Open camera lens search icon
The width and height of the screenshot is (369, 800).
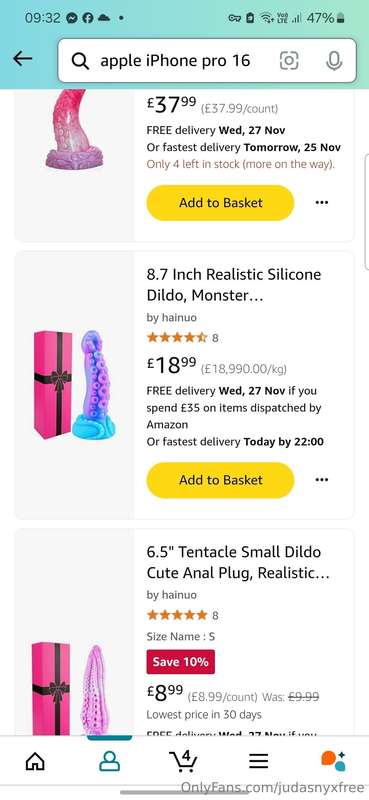pyautogui.click(x=289, y=61)
